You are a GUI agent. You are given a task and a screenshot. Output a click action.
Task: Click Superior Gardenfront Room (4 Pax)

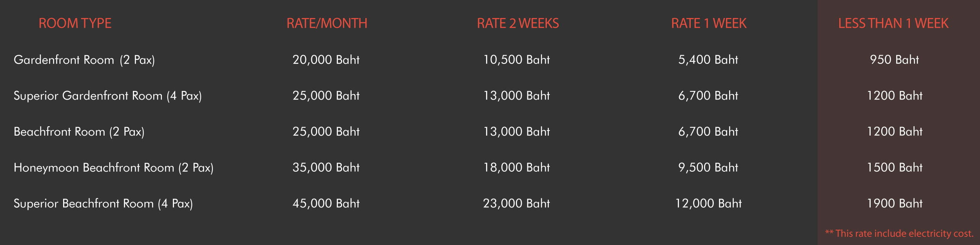[x=108, y=96]
